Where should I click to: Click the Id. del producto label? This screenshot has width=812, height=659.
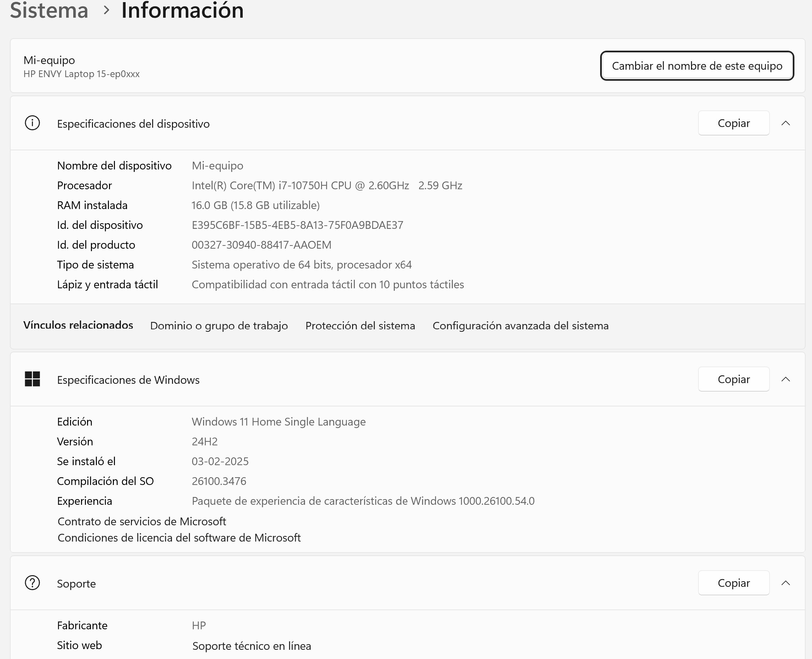click(96, 245)
